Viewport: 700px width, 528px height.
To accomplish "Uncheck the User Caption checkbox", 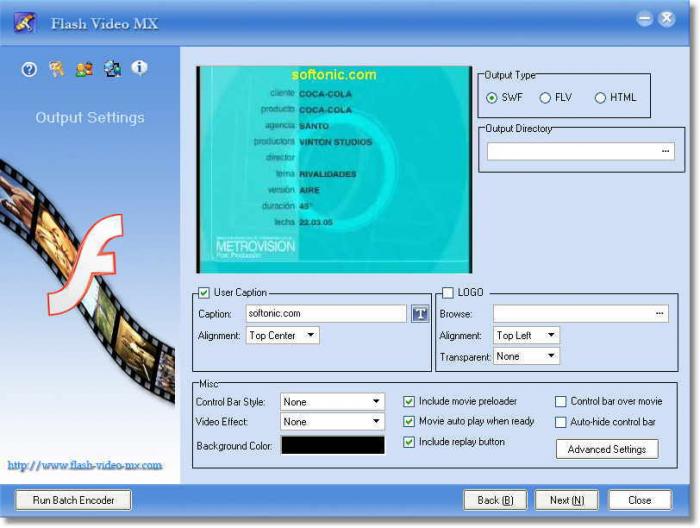I will [x=204, y=293].
